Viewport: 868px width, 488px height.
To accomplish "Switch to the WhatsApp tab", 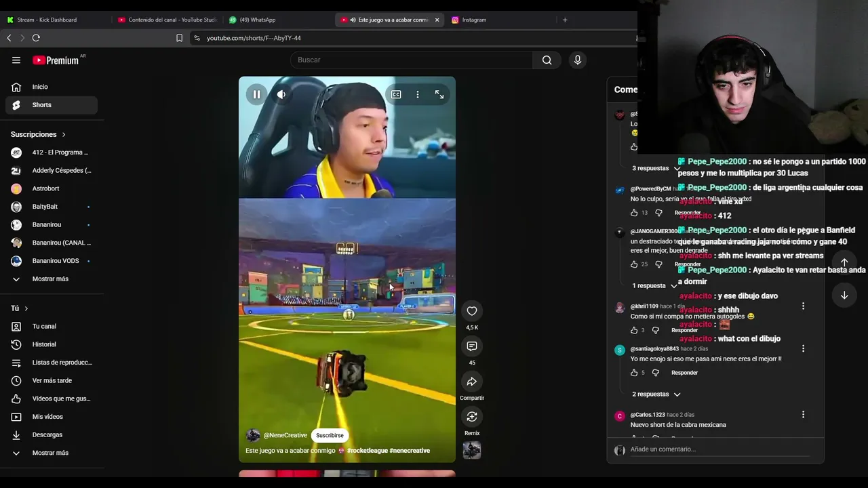I will (278, 20).
